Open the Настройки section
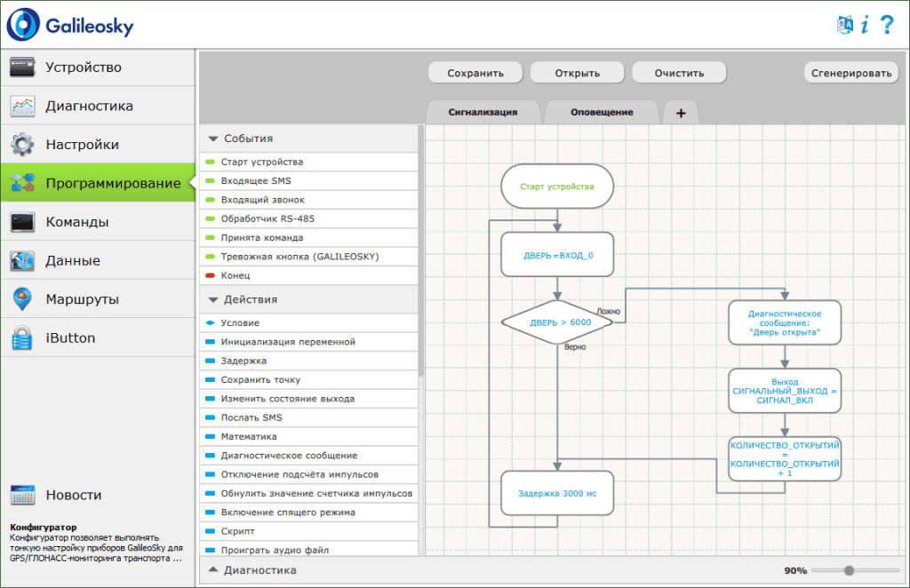The image size is (910, 588). [98, 145]
